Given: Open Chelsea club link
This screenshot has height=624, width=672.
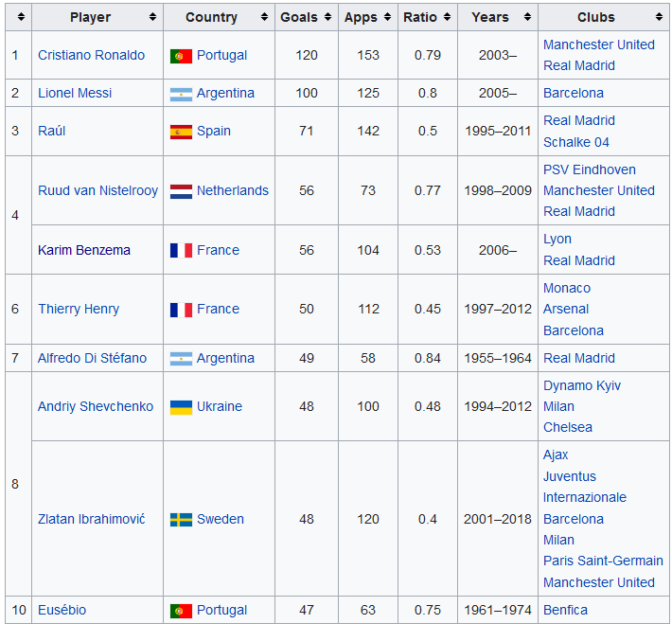Looking at the screenshot, I should pos(568,427).
